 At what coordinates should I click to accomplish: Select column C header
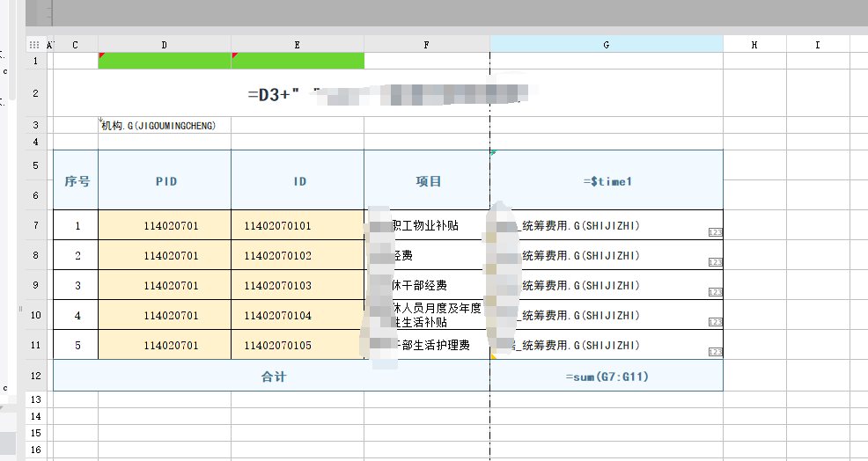click(76, 45)
